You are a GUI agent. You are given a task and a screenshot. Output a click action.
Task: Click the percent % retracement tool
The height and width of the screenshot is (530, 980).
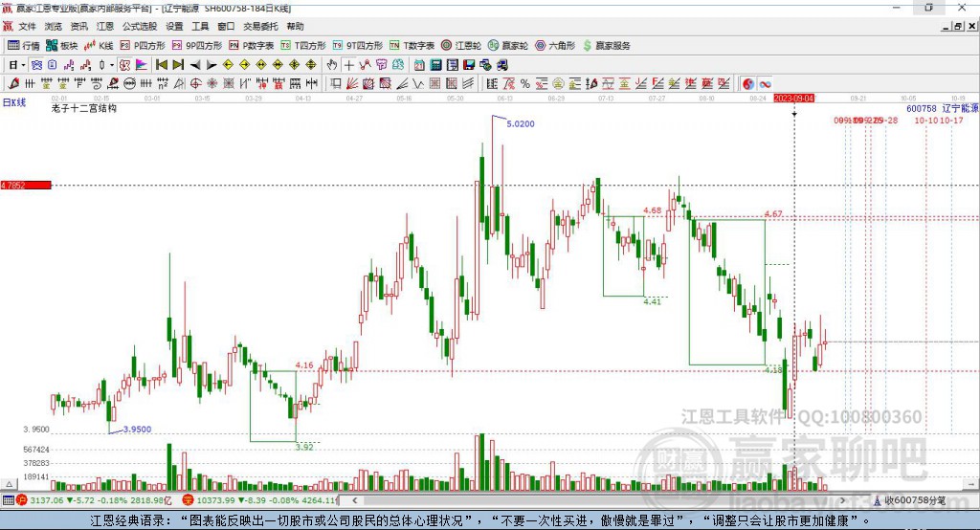click(525, 84)
